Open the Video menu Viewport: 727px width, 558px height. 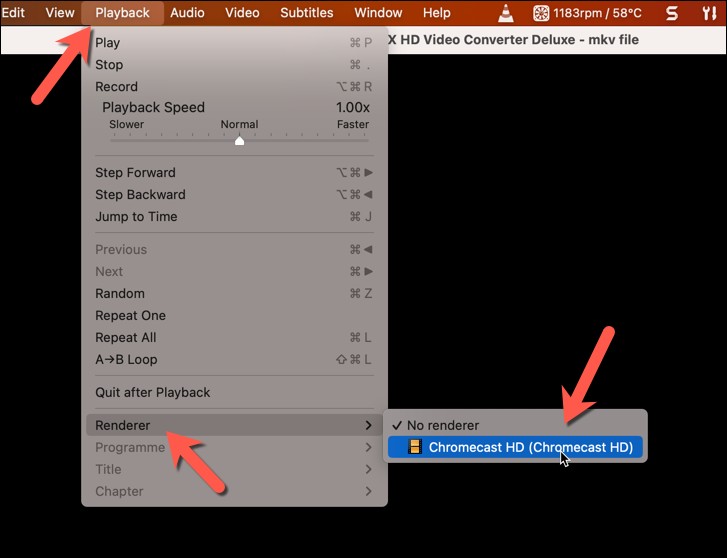tap(242, 13)
